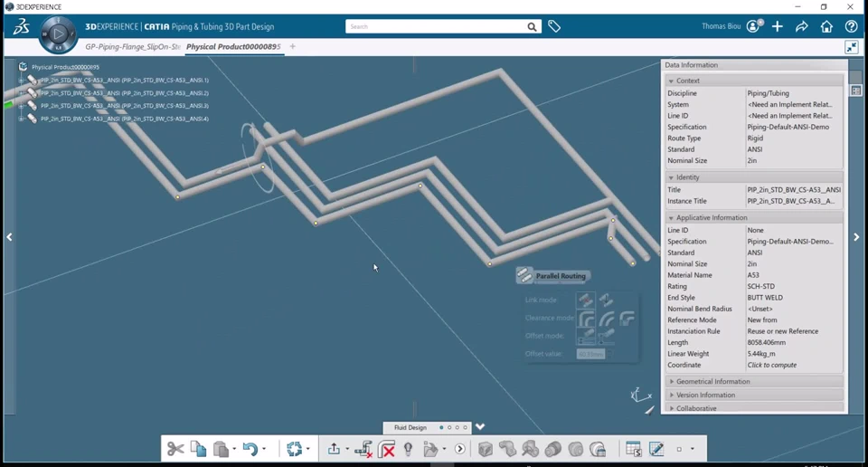Viewport: 868px width, 467px height.
Task: Click the flange-with-table icon
Action: [598, 449]
